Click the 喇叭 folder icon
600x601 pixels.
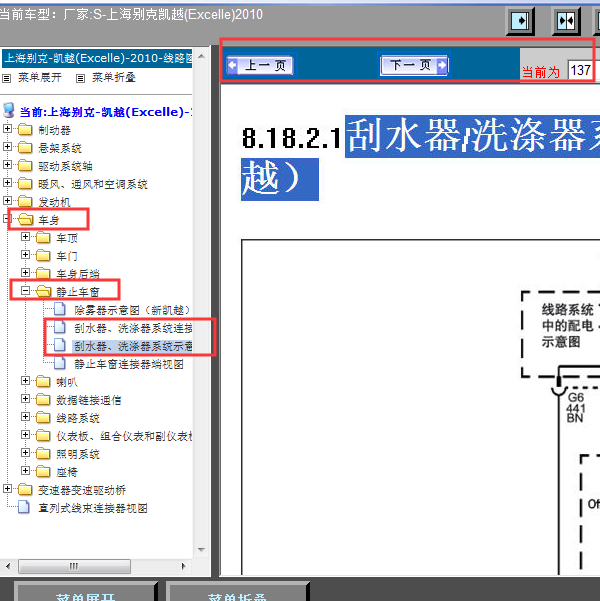[43, 382]
